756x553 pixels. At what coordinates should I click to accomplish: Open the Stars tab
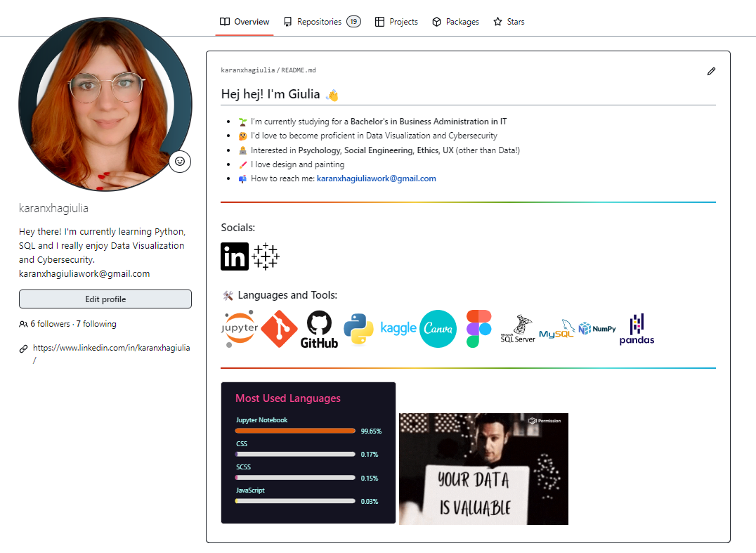[509, 22]
